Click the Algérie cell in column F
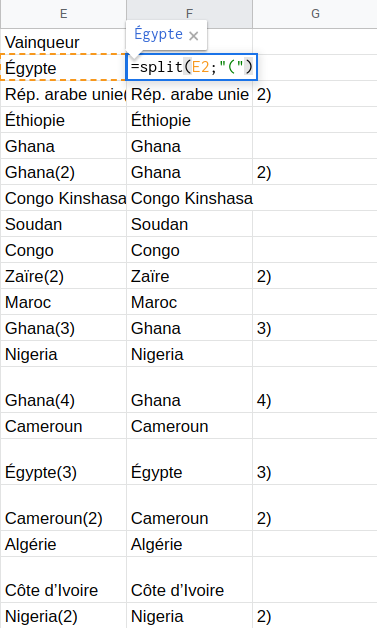377x628 pixels. (190, 544)
